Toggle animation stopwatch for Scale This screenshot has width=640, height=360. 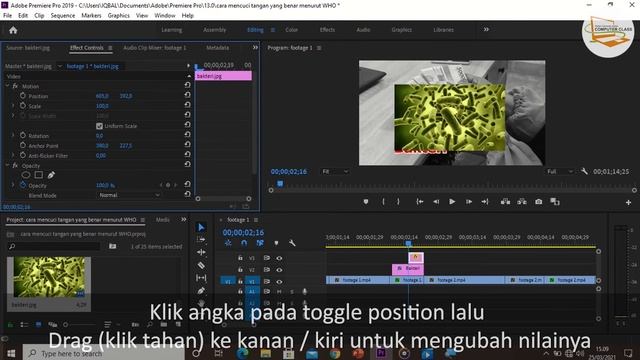(23, 106)
